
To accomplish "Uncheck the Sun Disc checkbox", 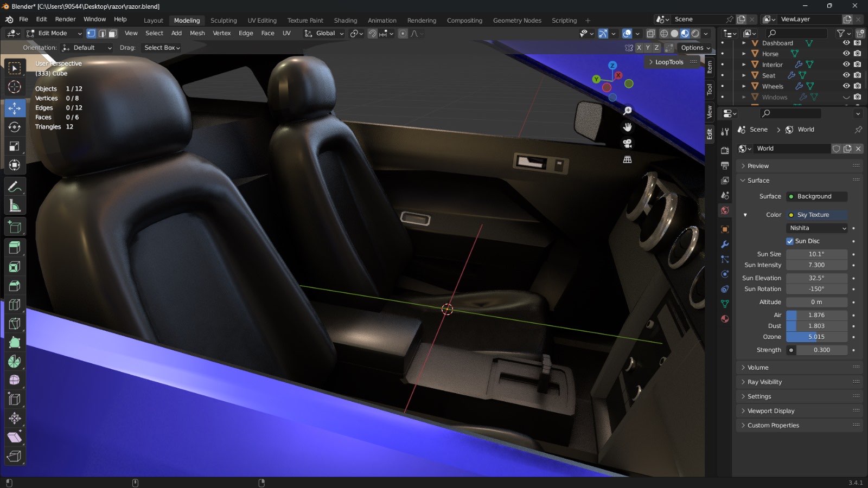I will tap(790, 241).
